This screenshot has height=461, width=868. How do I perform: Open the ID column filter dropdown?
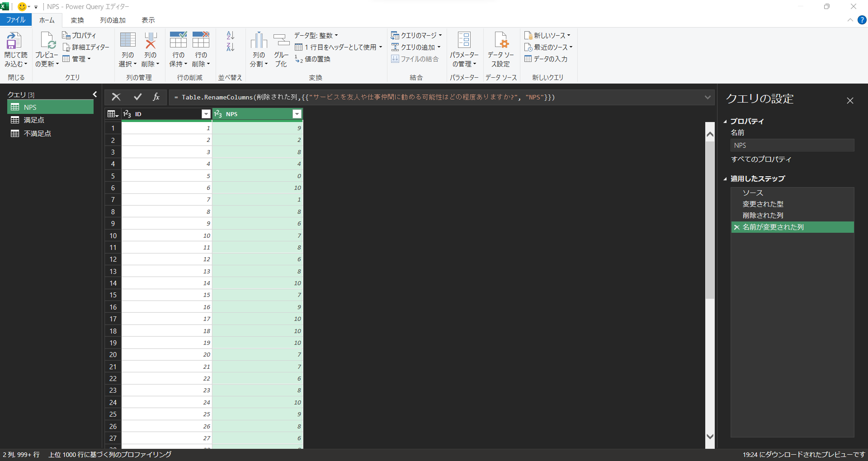[206, 114]
